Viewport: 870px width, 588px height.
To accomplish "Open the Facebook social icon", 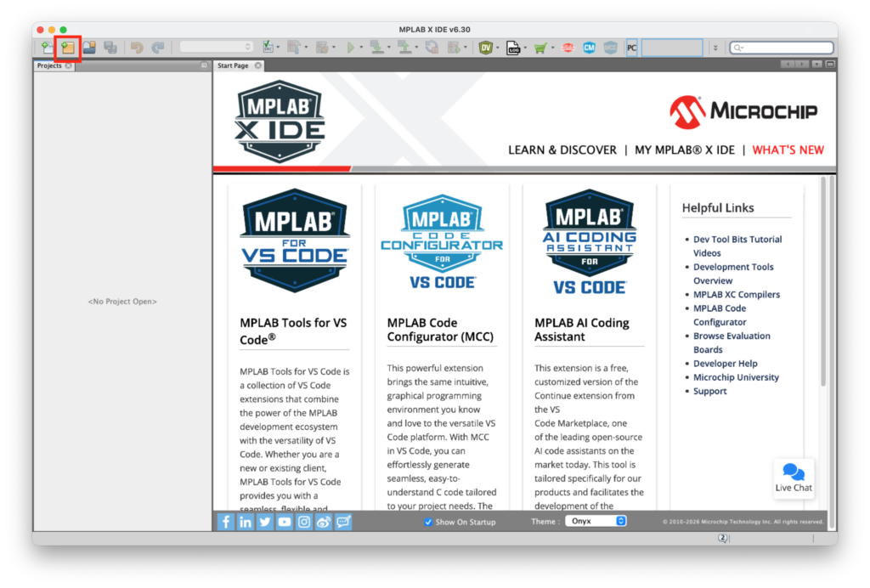I will [x=226, y=522].
